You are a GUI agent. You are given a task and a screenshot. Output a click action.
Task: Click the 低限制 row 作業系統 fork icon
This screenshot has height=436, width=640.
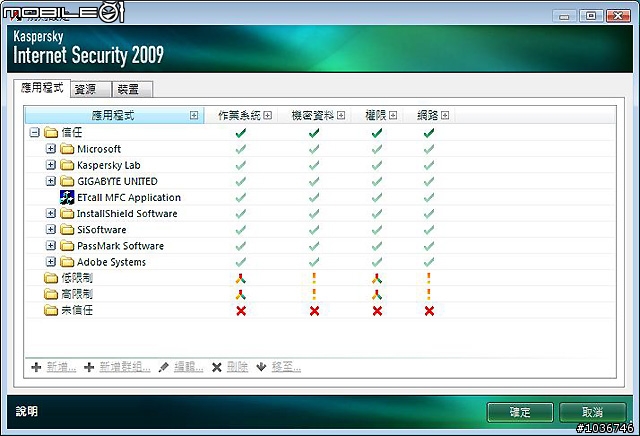coord(241,278)
